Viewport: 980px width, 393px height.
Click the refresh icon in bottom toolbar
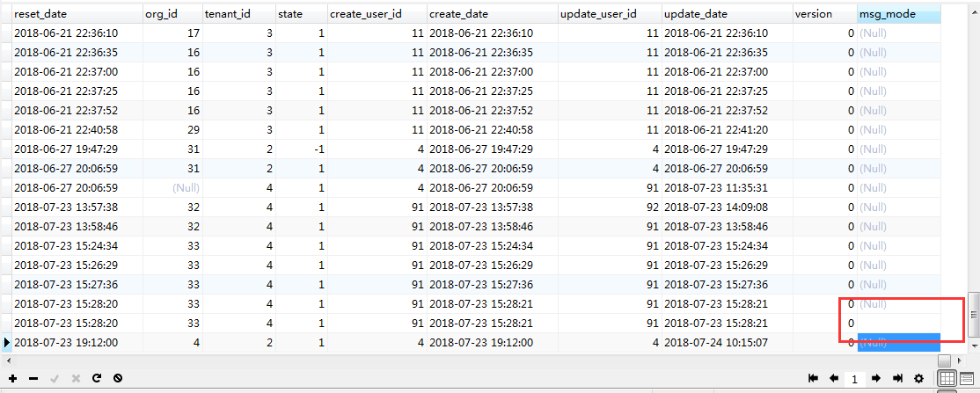click(x=96, y=378)
